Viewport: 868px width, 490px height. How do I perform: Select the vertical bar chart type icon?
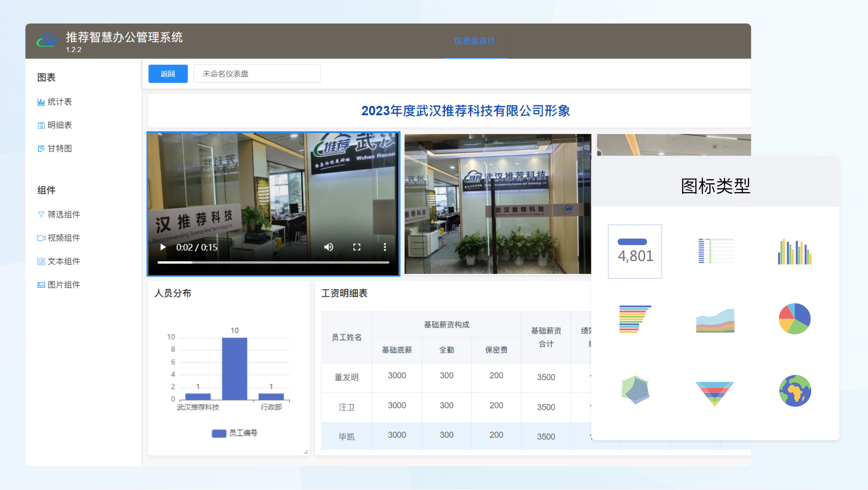pyautogui.click(x=794, y=252)
